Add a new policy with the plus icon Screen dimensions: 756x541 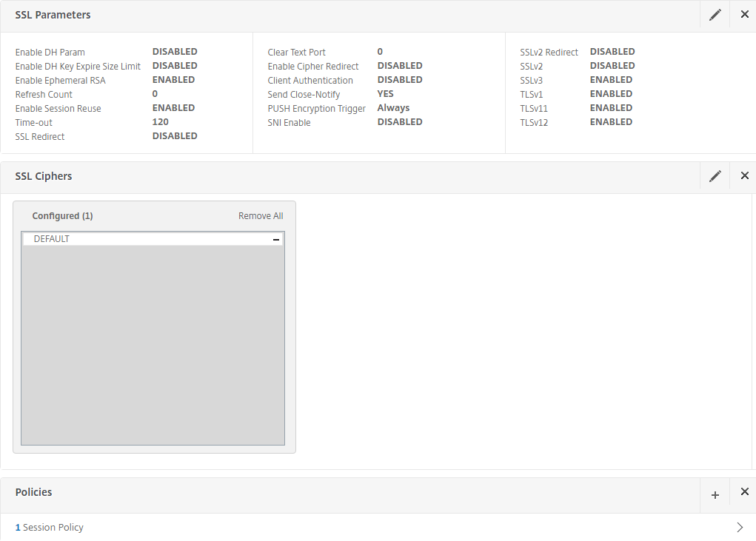pyautogui.click(x=715, y=495)
